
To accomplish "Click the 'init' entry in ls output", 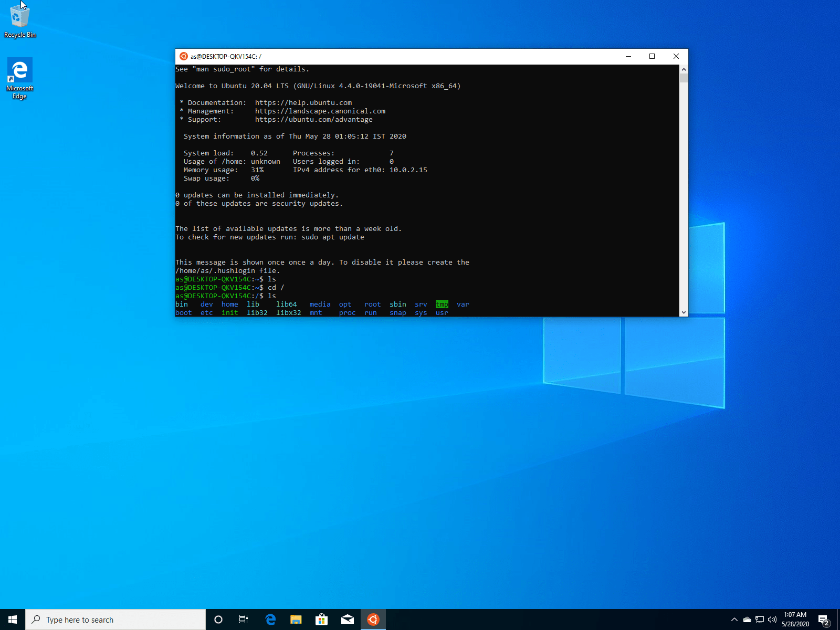I will click(230, 313).
